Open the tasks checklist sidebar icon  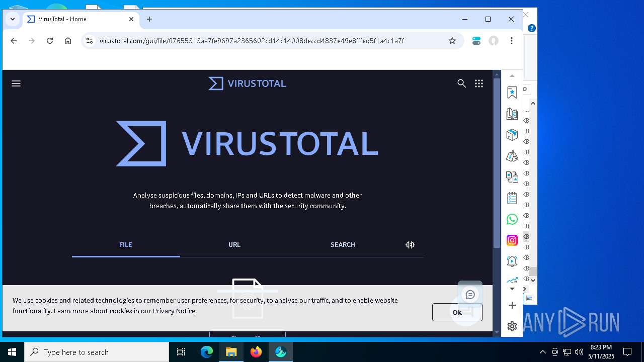pyautogui.click(x=512, y=198)
